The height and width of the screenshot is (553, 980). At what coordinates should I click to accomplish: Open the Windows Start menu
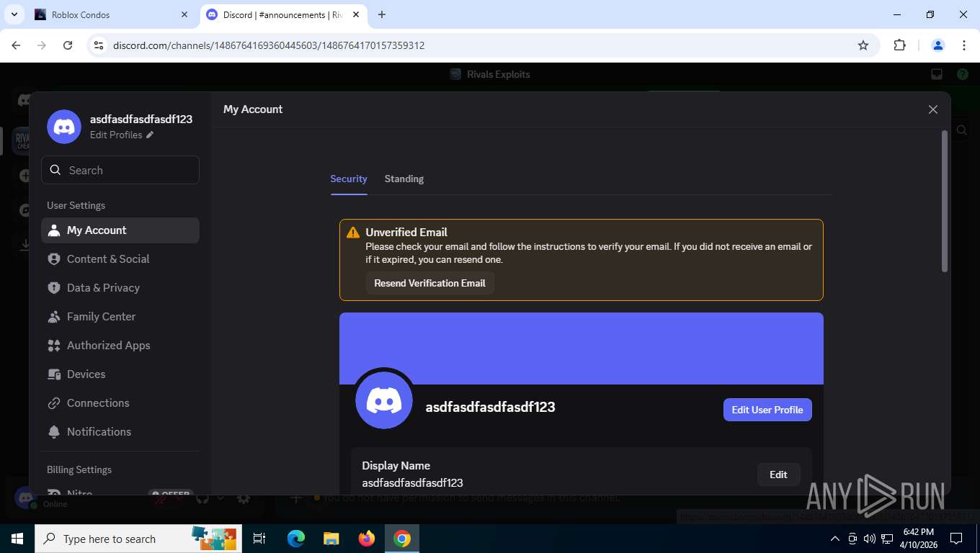point(17,539)
